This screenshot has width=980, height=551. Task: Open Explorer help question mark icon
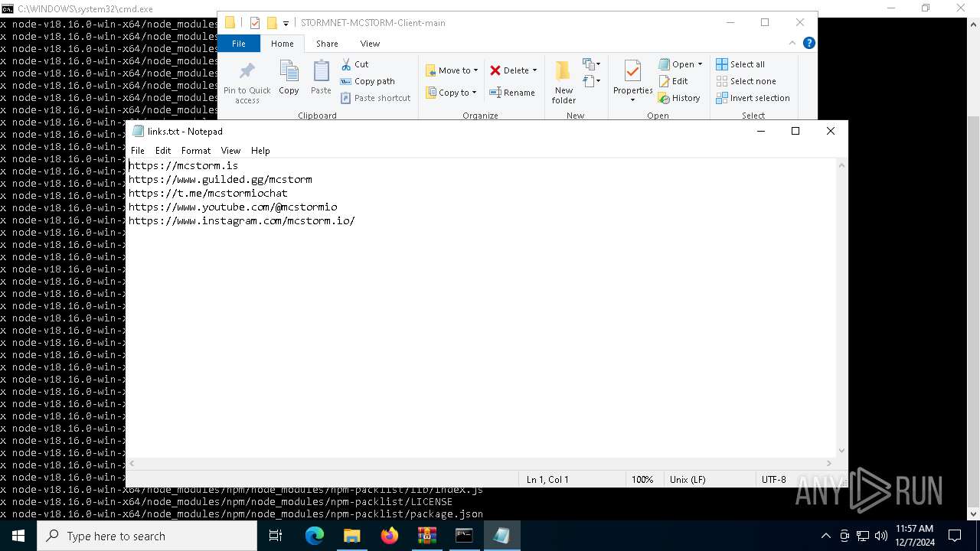coord(808,44)
